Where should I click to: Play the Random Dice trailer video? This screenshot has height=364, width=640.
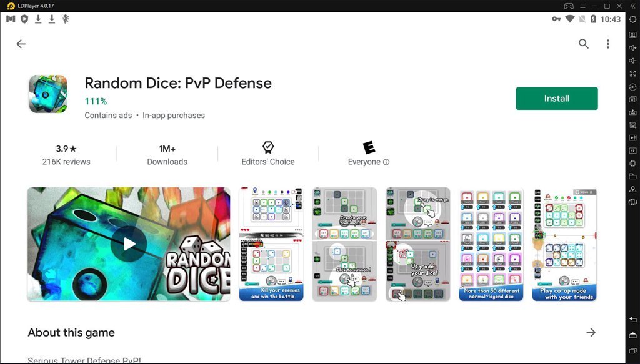129,244
